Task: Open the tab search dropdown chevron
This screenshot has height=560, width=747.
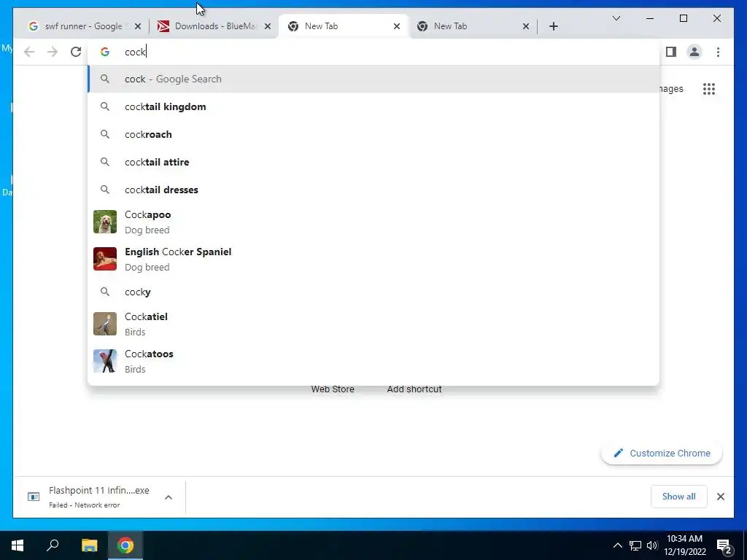Action: point(616,18)
